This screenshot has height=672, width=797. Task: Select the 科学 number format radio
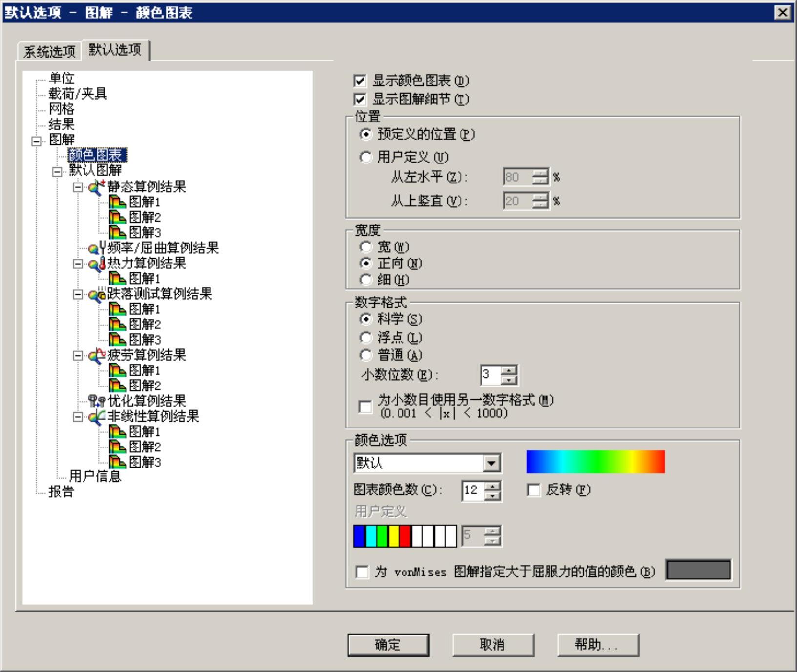365,319
